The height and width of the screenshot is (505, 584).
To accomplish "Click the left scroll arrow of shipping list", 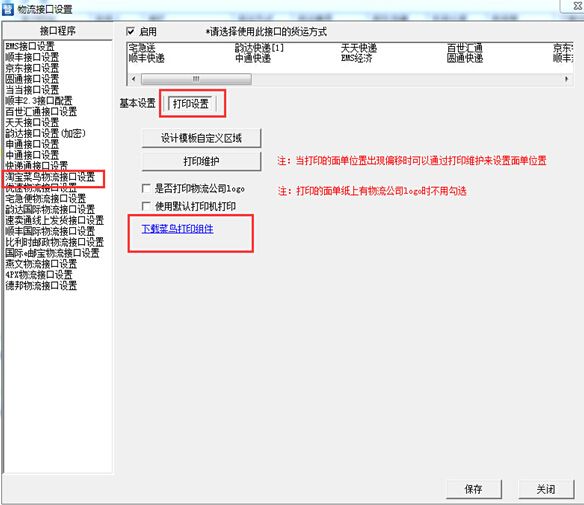I will click(x=134, y=79).
